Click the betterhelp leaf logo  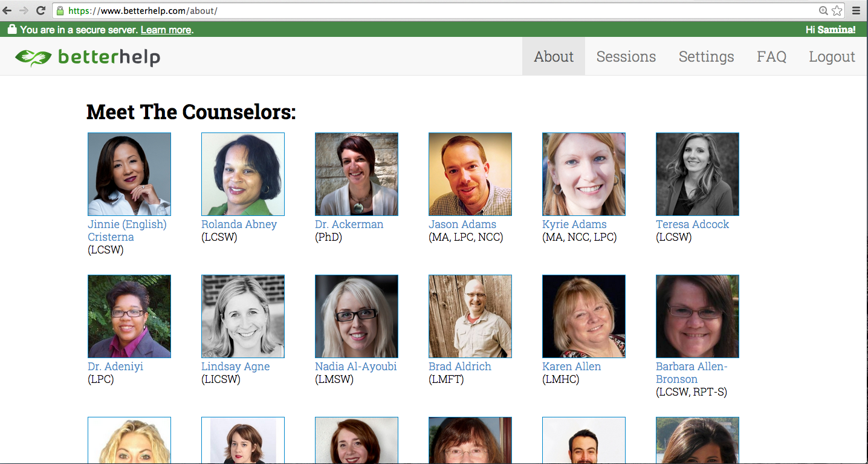coord(34,57)
